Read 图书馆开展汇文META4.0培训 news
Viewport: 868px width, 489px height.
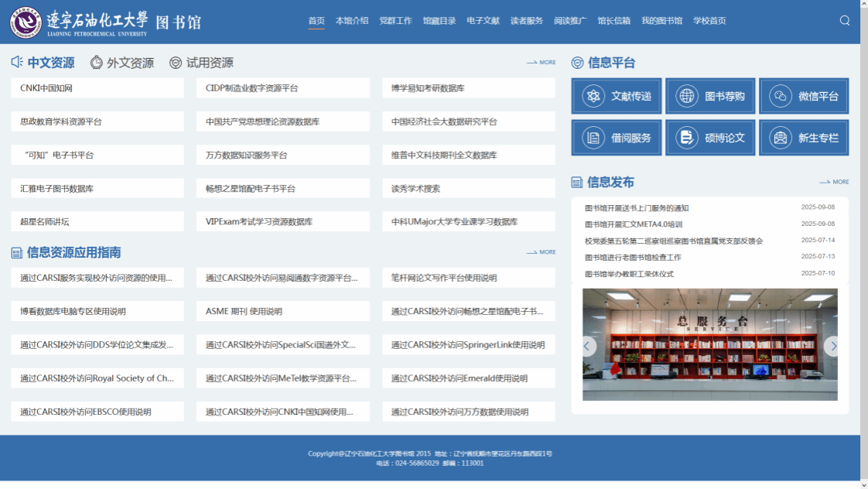[x=634, y=224]
